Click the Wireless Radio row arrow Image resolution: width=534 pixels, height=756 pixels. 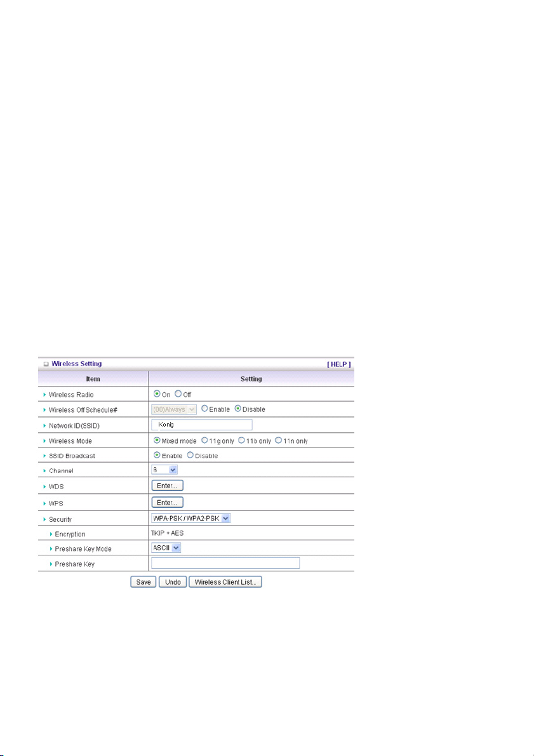(x=45, y=395)
